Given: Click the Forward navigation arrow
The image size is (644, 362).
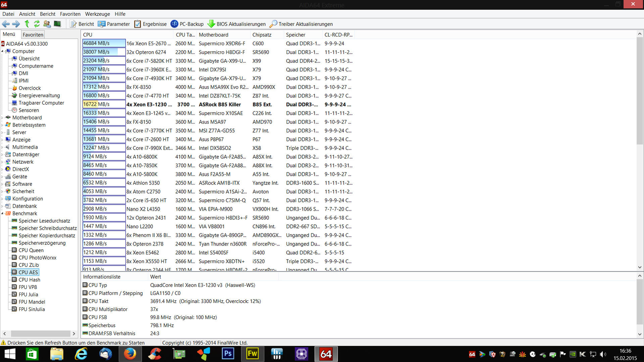Looking at the screenshot, I should tap(16, 24).
